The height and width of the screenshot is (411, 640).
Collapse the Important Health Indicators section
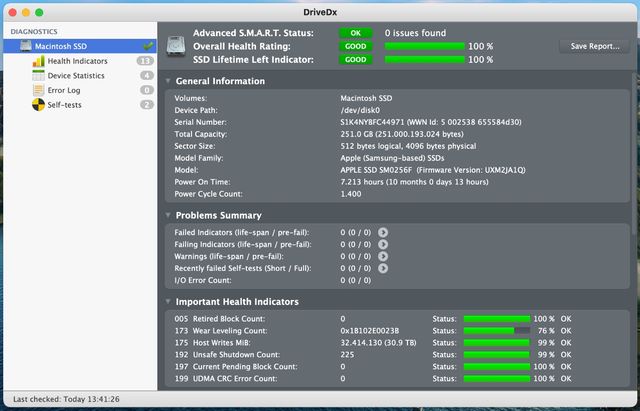(168, 301)
